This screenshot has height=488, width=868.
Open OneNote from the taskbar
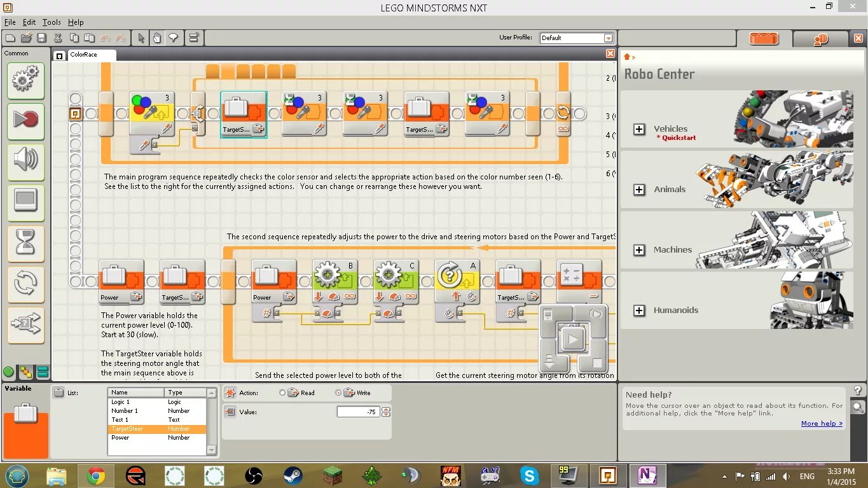point(647,475)
